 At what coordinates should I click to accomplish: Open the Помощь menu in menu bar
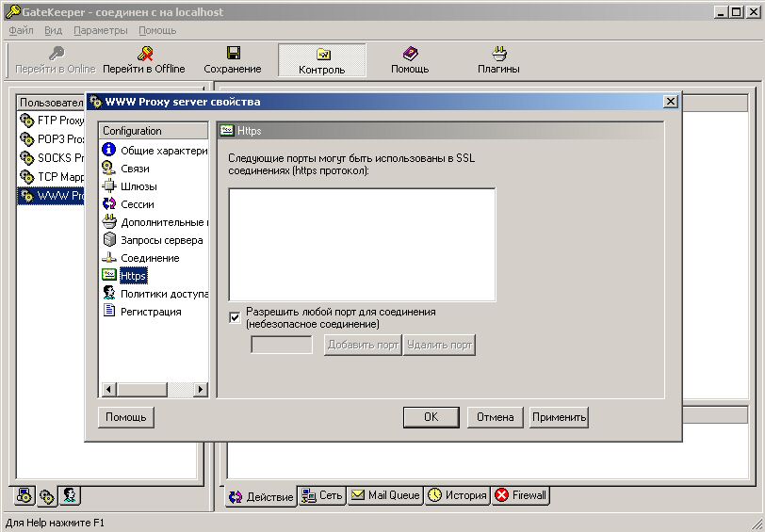point(157,30)
